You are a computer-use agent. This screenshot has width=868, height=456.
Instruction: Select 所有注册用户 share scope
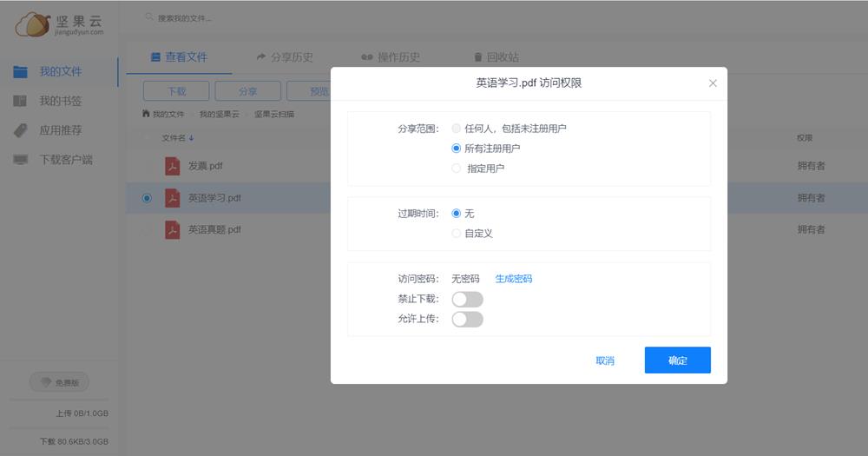tap(457, 149)
